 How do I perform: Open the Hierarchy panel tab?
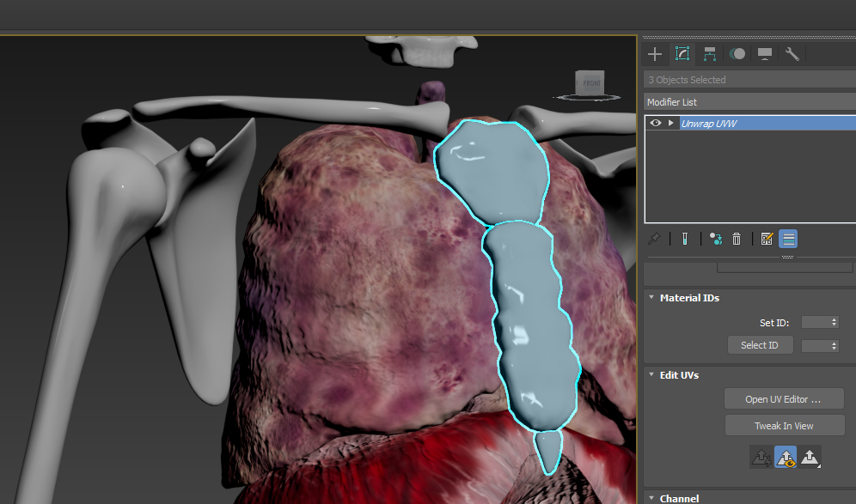(710, 54)
